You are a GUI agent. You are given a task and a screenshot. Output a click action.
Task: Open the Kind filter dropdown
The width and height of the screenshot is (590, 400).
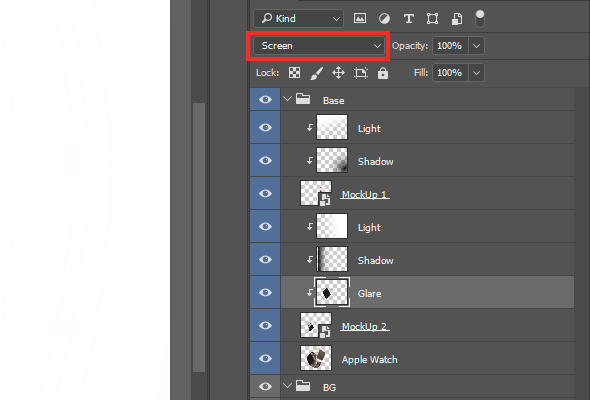[x=298, y=18]
